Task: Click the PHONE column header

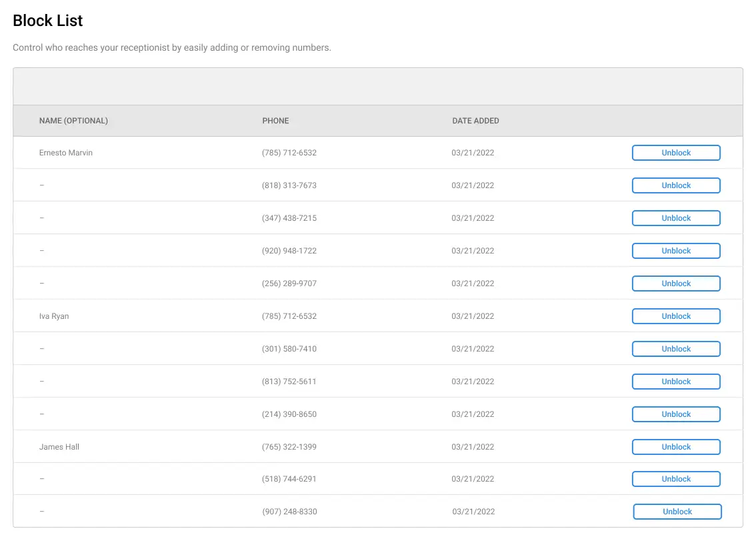Action: pyautogui.click(x=275, y=121)
